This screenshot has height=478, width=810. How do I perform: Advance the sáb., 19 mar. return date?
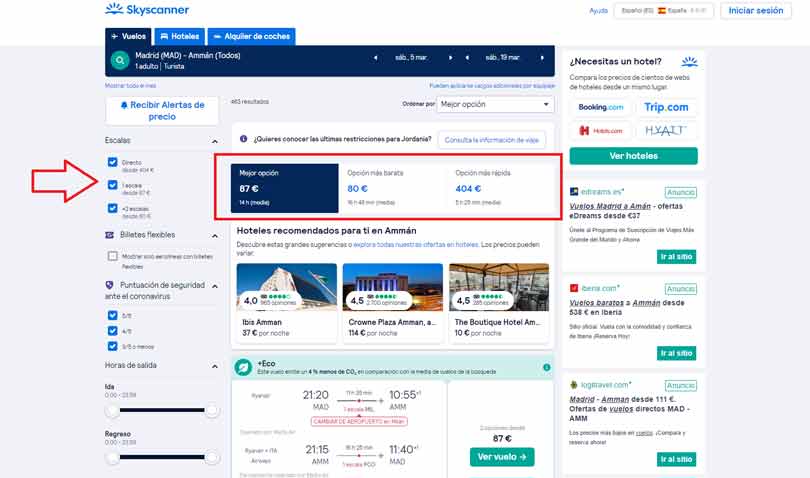(541, 58)
